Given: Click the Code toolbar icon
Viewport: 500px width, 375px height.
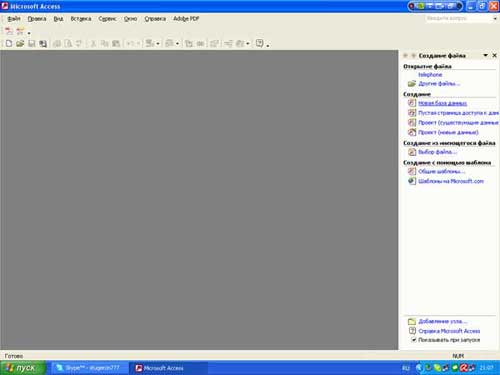Looking at the screenshot, I should tap(189, 43).
